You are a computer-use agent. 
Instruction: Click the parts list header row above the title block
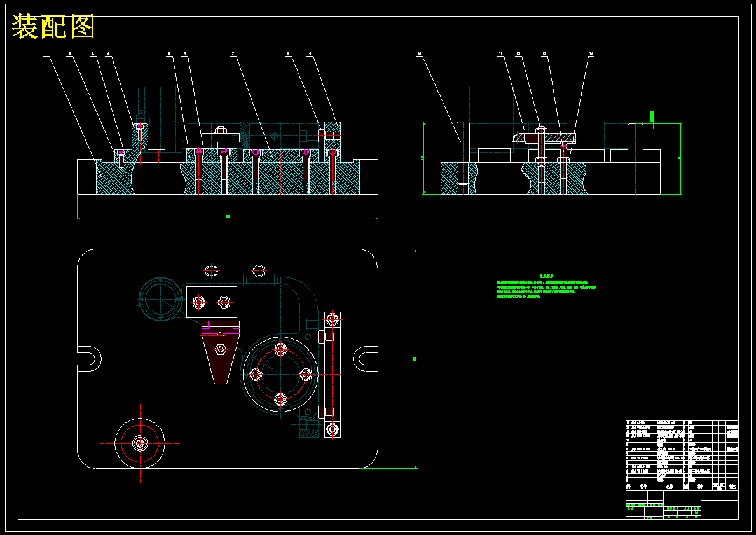click(682, 487)
